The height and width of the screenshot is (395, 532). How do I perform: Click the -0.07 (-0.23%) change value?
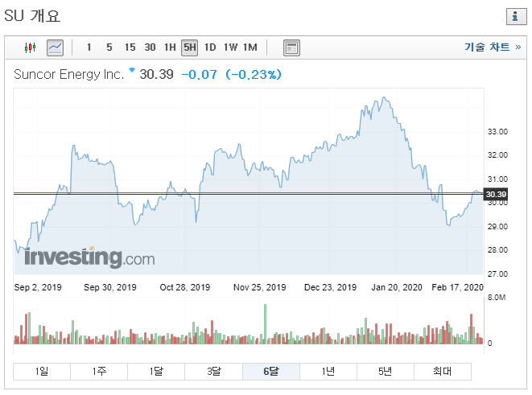232,74
